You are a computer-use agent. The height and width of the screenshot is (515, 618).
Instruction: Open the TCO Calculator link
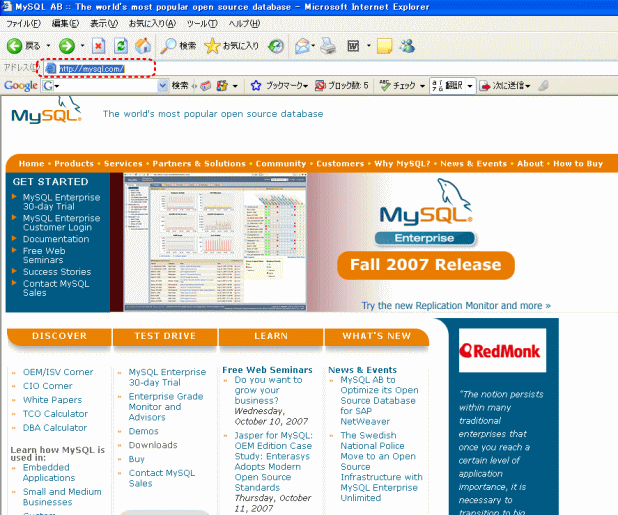tap(55, 414)
